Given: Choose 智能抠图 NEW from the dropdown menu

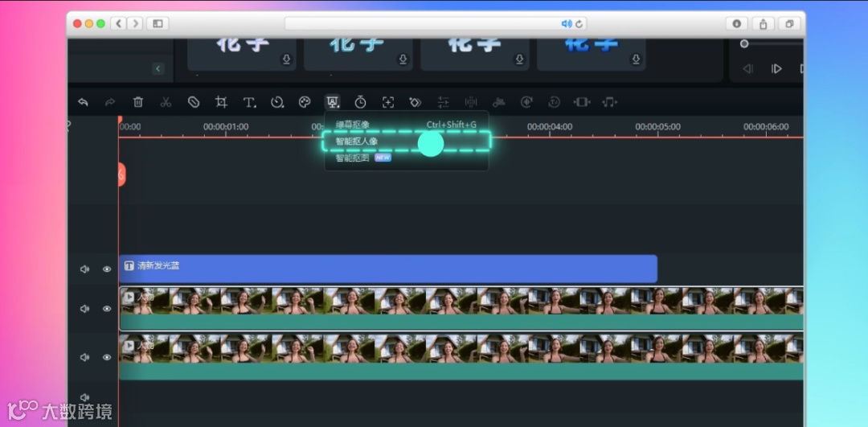Looking at the screenshot, I should pyautogui.click(x=407, y=158).
